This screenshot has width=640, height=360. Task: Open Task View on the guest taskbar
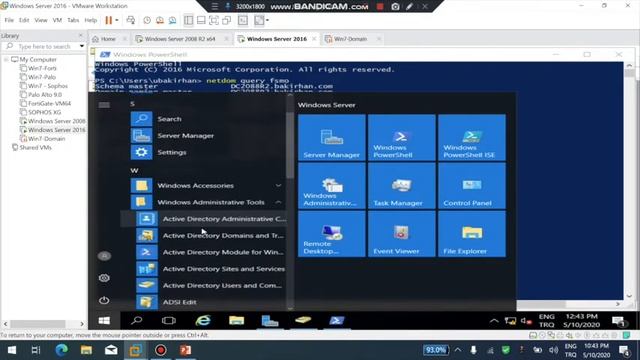click(x=169, y=321)
